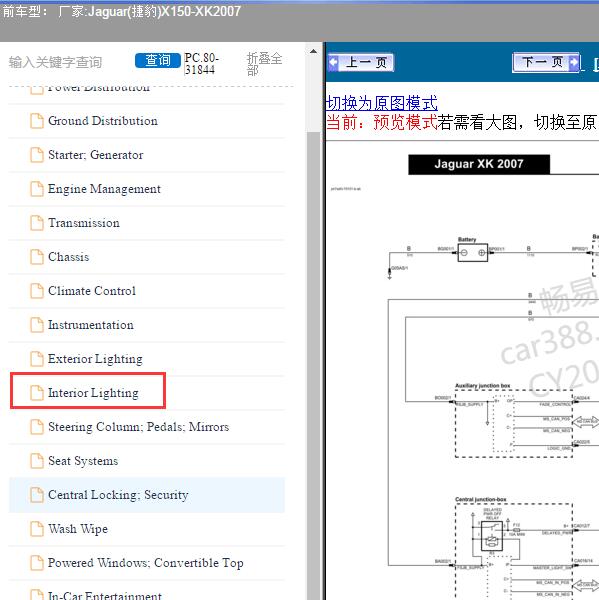Click the page icon beside Interior Lighting
Image resolution: width=599 pixels, height=600 pixels.
point(37,393)
